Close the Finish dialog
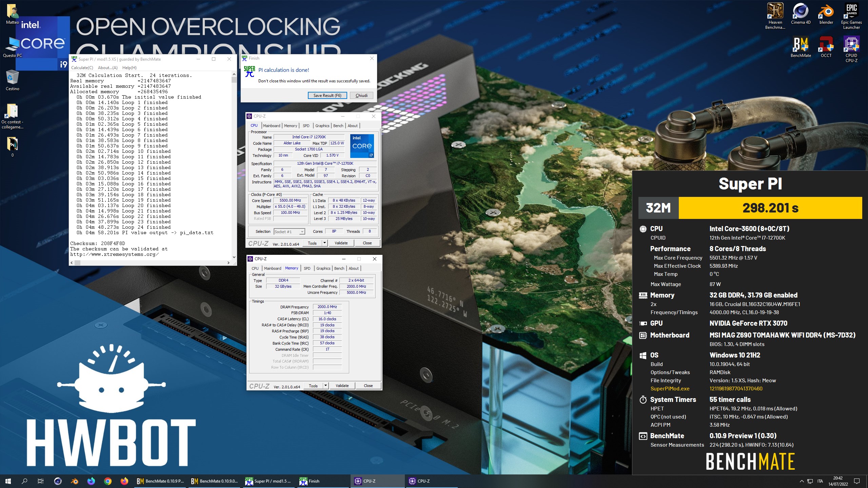Image resolution: width=868 pixels, height=488 pixels. (x=372, y=58)
